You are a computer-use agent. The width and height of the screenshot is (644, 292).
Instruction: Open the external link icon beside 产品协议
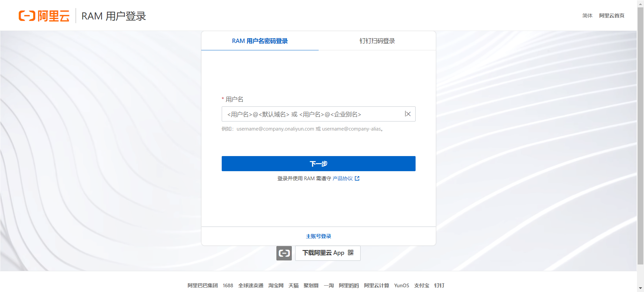357,179
